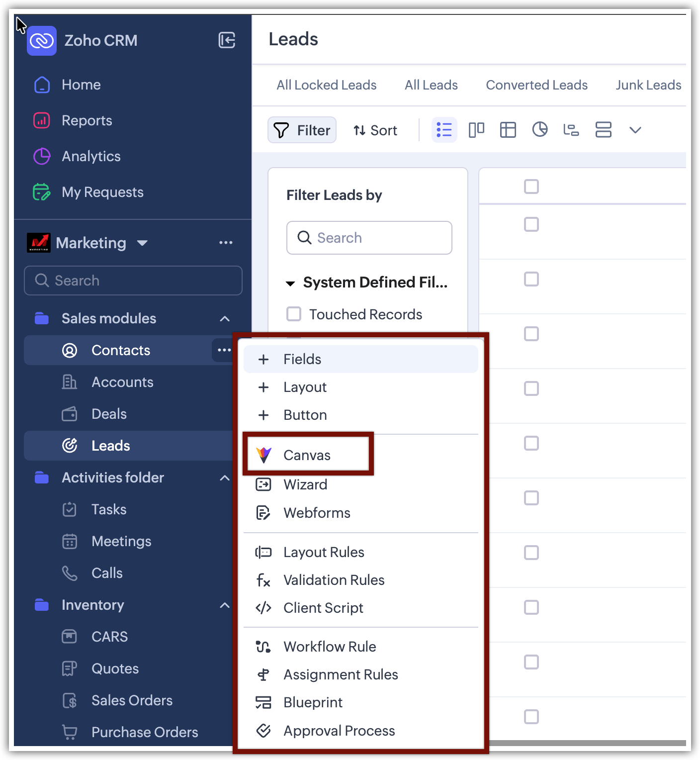Open Home from the sidebar
This screenshot has height=760, width=700.
(81, 85)
